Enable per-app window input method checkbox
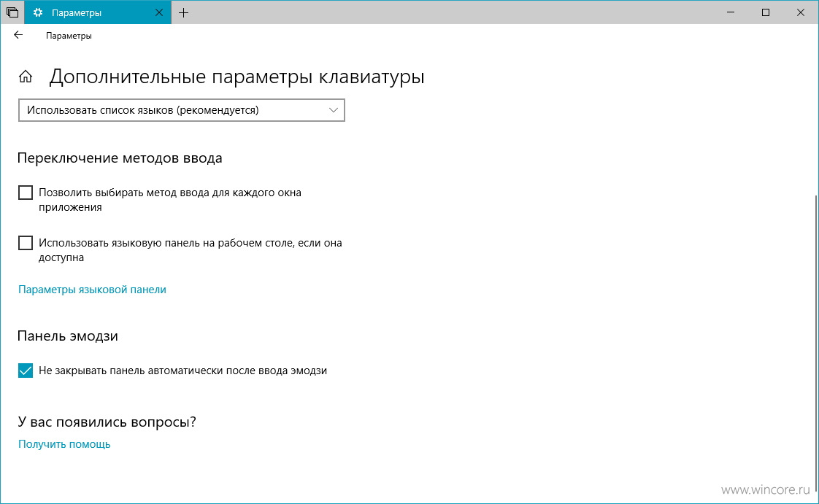The height and width of the screenshot is (504, 819). [x=26, y=193]
